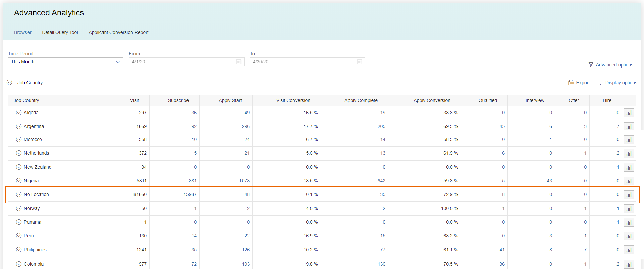The height and width of the screenshot is (269, 644).
Task: Switch to the Browser tab
Action: pos(23,32)
